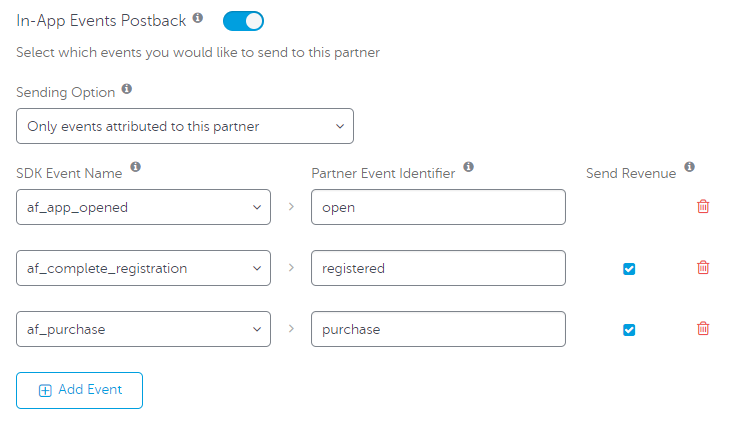The height and width of the screenshot is (434, 742).
Task: Click the Add Event button
Action: [x=80, y=390]
